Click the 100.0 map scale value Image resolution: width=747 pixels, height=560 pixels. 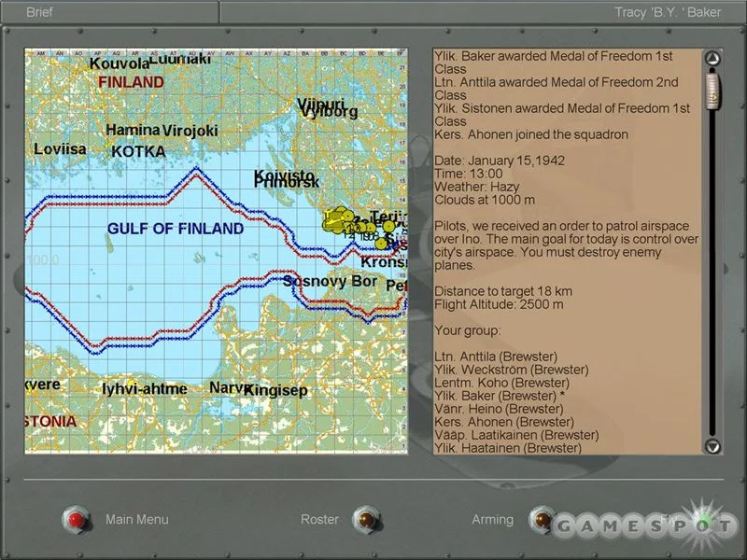[x=43, y=259]
